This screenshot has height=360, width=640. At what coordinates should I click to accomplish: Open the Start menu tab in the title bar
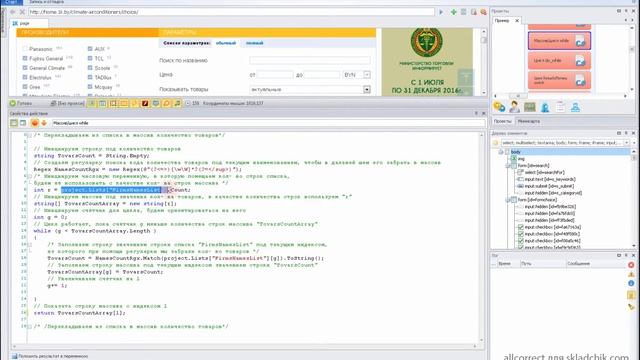[11, 2]
